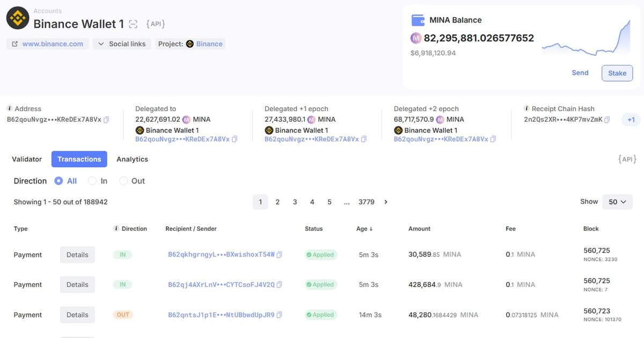This screenshot has height=338, width=644.
Task: Click the Applied status of the 30,589.85 payment
Action: tap(321, 255)
